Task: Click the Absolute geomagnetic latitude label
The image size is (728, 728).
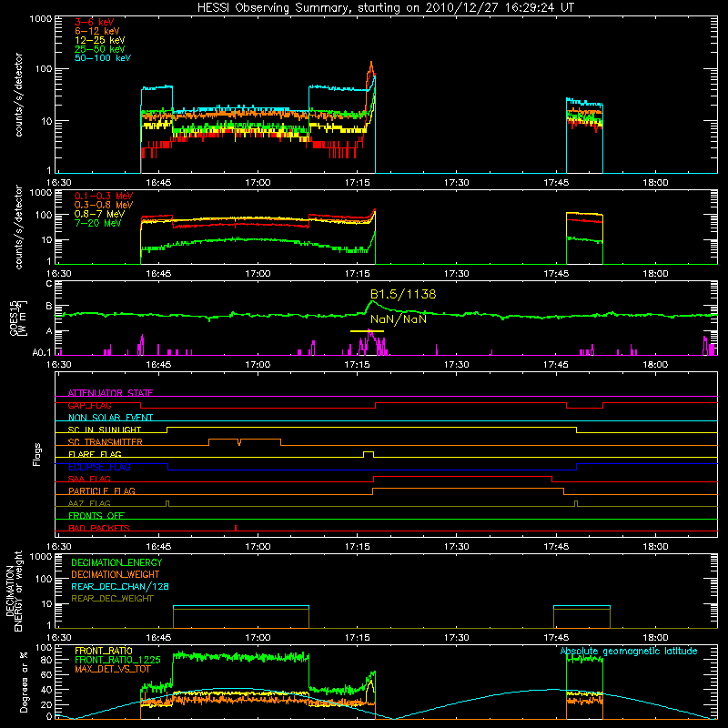Action: point(629,652)
